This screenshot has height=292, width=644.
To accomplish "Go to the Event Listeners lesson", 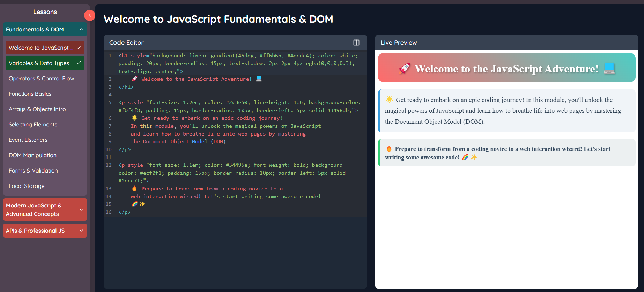I will click(45, 140).
